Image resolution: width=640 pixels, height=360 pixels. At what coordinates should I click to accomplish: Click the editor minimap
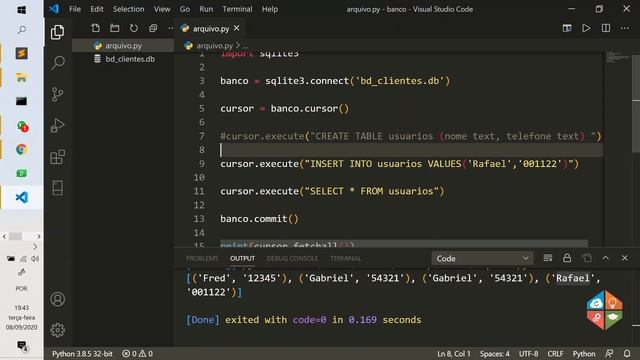618,57
